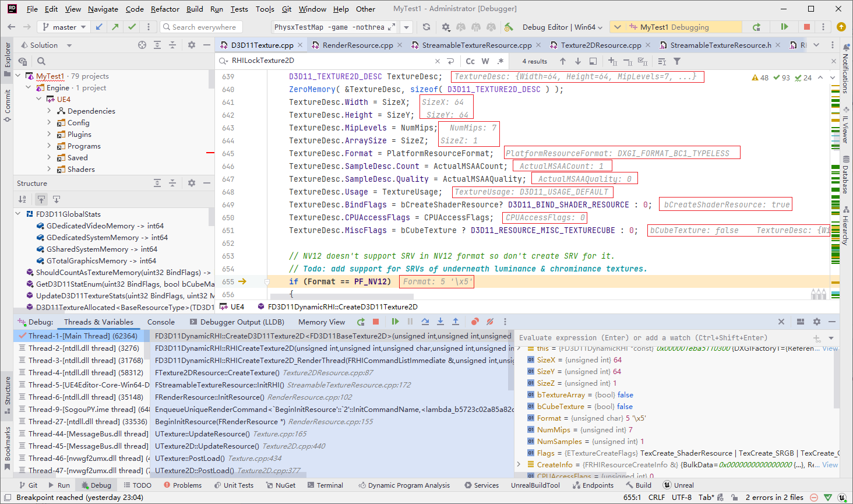Open build settings gear icon in the top toolbar
Image resolution: width=853 pixels, height=504 pixels.
click(x=446, y=27)
